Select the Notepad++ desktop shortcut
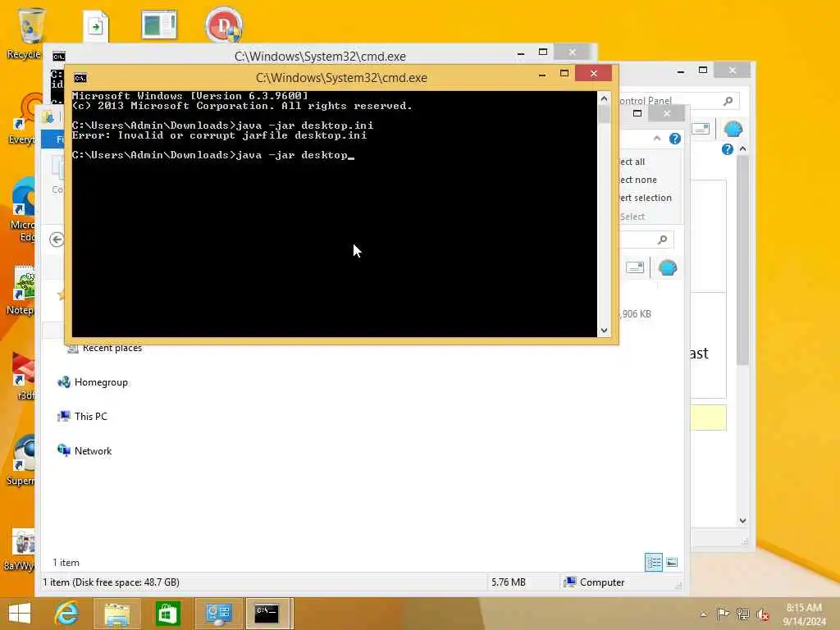This screenshot has width=840, height=630. coord(22,290)
